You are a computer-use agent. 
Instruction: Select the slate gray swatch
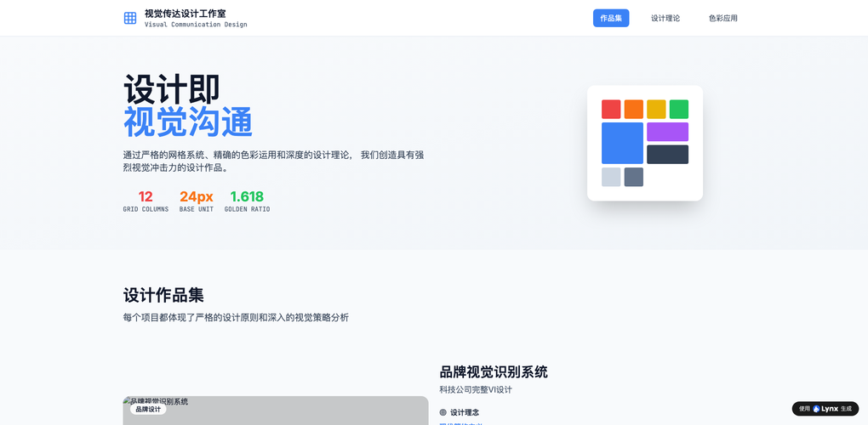pyautogui.click(x=634, y=177)
